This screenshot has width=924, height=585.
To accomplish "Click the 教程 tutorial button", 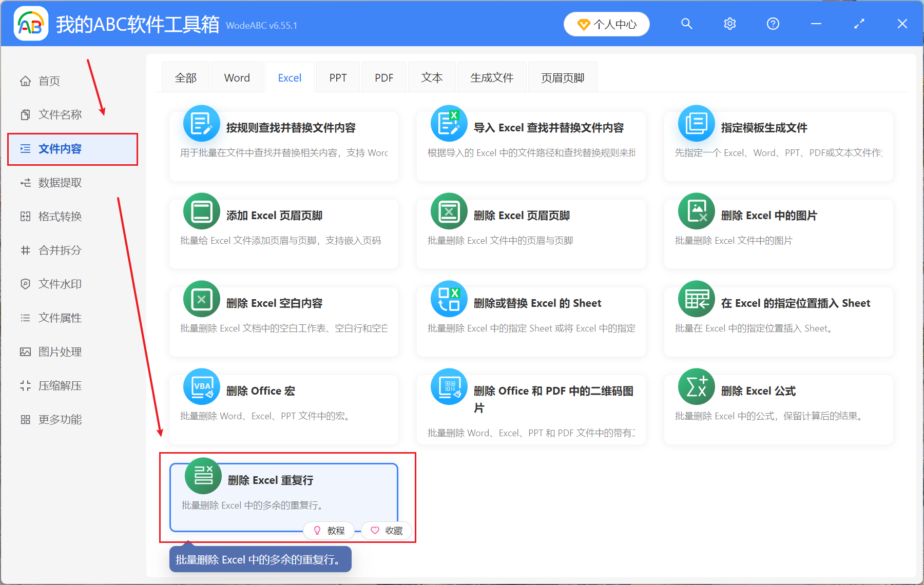I will click(329, 530).
